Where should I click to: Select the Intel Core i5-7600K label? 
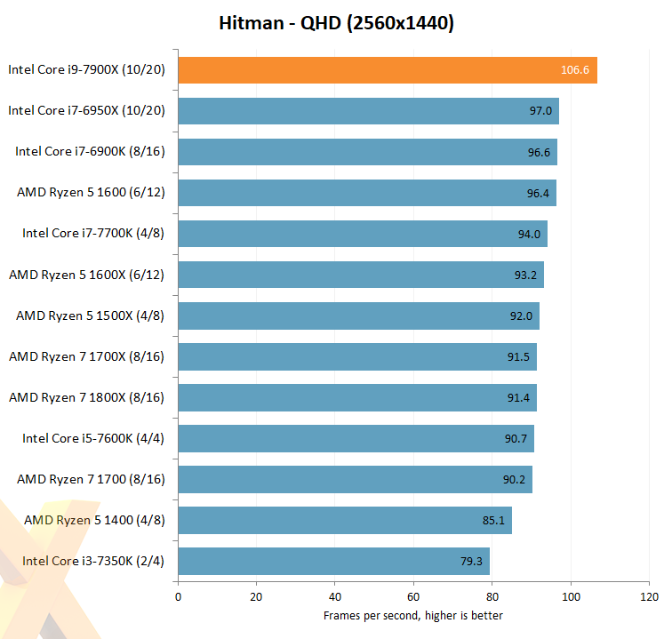pos(93,438)
